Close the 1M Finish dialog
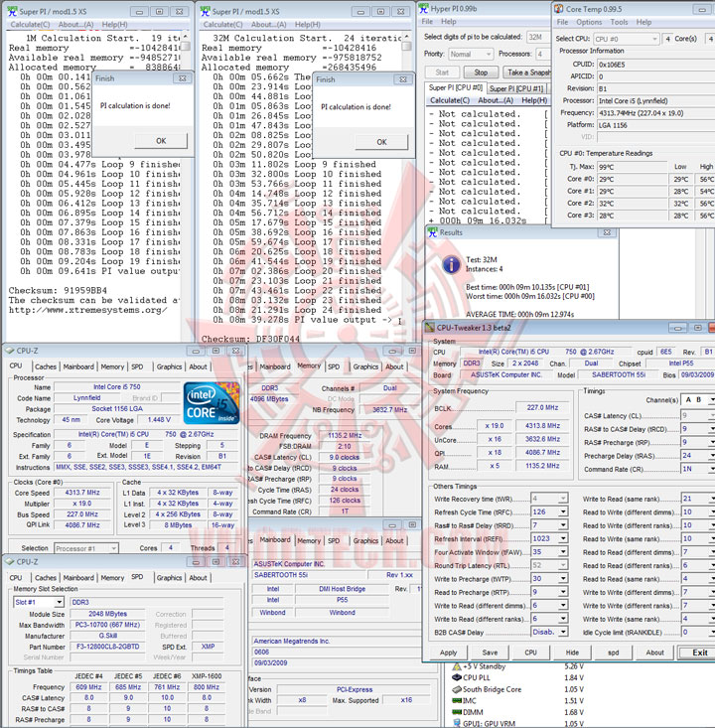This screenshot has width=715, height=728. (183, 78)
